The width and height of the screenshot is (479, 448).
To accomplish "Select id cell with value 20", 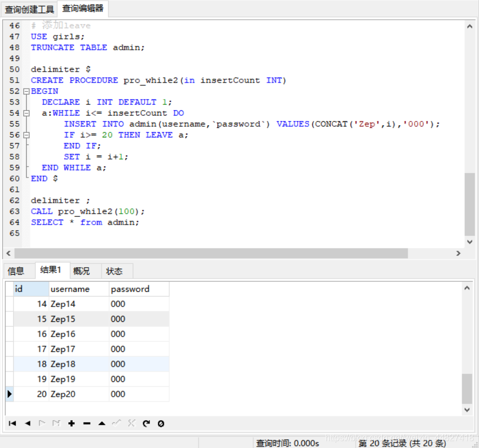I will pos(31,394).
